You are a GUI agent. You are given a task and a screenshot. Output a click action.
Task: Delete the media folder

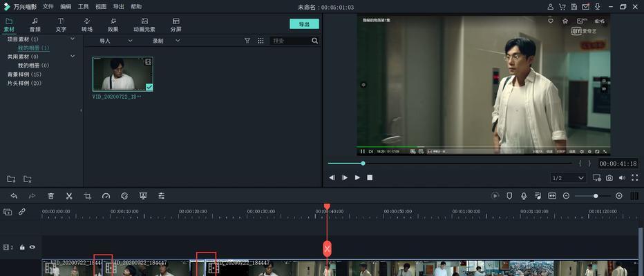pos(28,179)
